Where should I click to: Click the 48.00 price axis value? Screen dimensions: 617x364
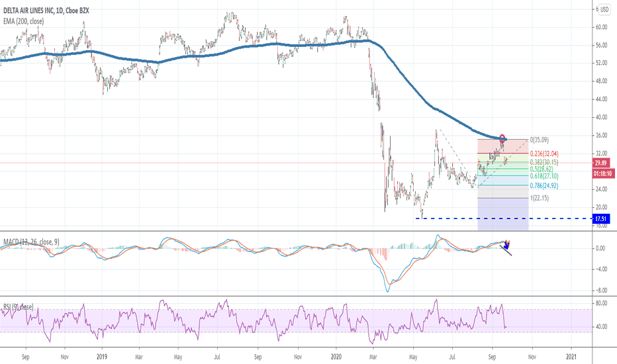point(601,81)
